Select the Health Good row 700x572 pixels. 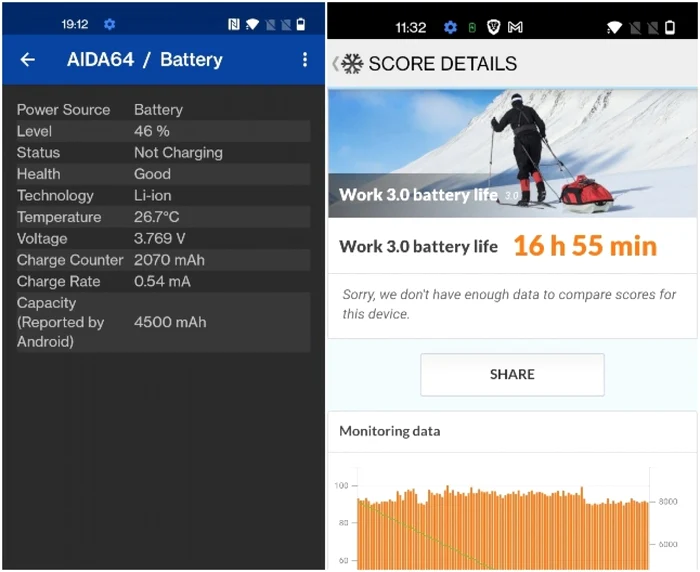163,174
